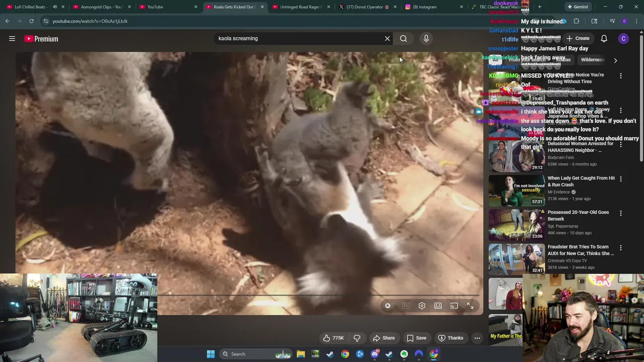Open menu for Japanese Rooftop Vibes video
This screenshot has width=644, height=362.
pos(620,110)
